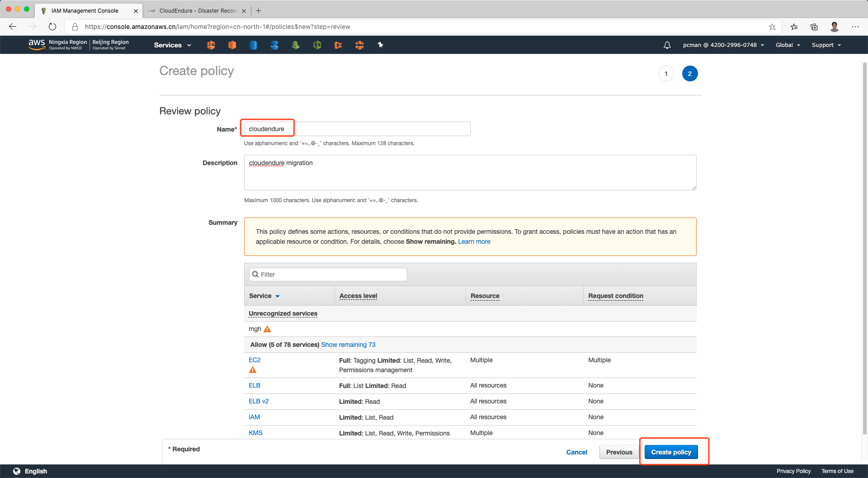Click the pin shortcuts icon in AWS toolbar
The width and height of the screenshot is (868, 478).
coord(380,45)
